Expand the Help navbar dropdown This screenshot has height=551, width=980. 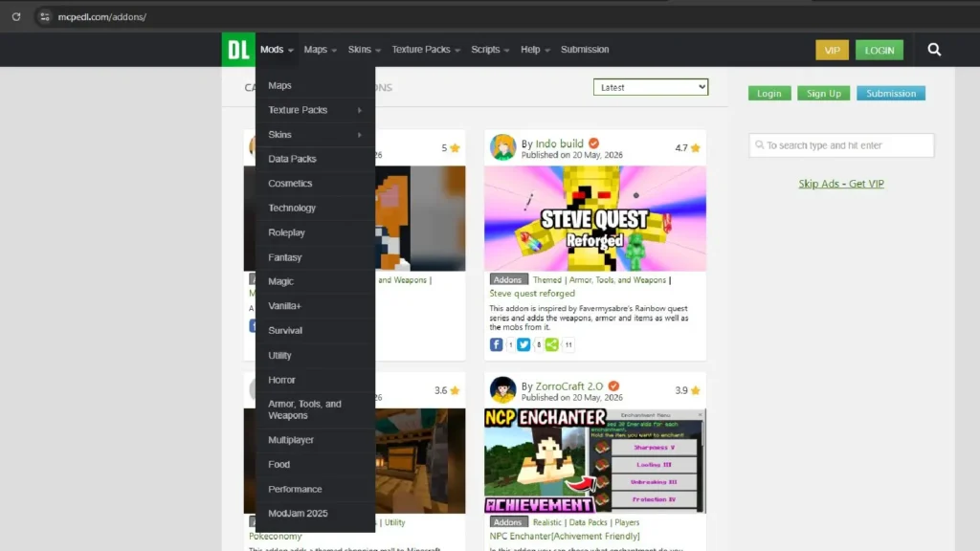[535, 50]
